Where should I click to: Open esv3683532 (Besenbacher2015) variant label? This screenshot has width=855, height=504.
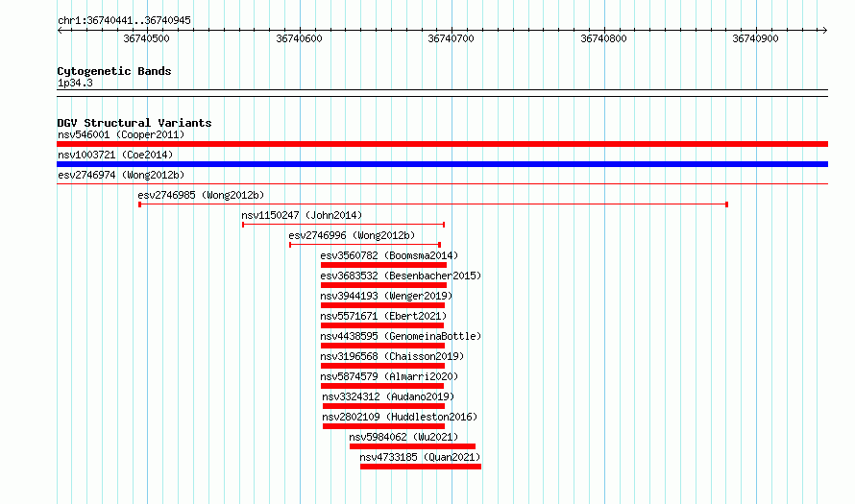(x=401, y=276)
